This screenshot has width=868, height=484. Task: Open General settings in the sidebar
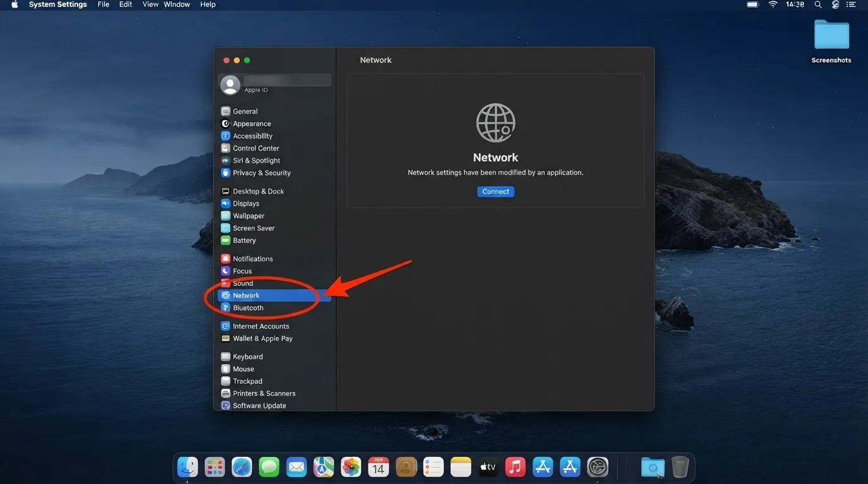[x=274, y=112]
